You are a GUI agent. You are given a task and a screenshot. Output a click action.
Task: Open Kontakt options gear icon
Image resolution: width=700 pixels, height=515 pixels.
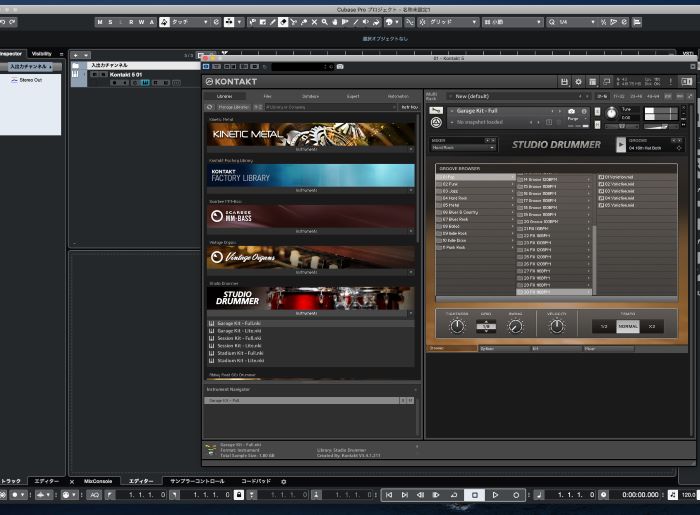pyautogui.click(x=579, y=82)
